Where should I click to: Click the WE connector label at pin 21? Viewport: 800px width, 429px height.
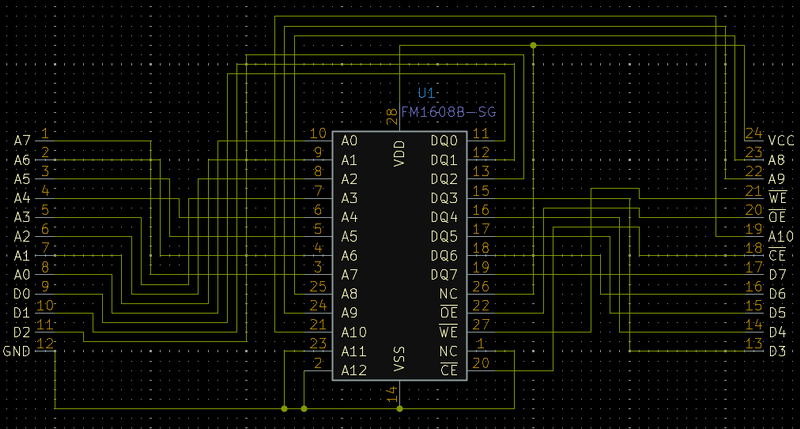tap(778, 197)
